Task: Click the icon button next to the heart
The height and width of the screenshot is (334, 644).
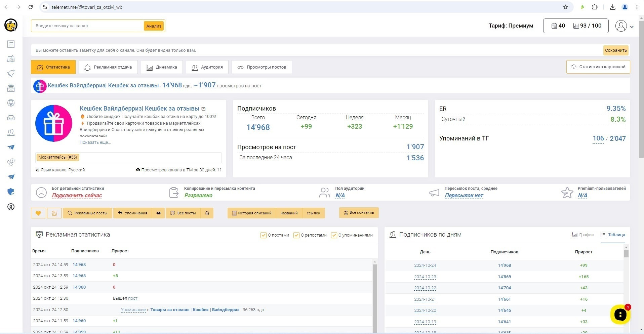Action: pyautogui.click(x=54, y=213)
